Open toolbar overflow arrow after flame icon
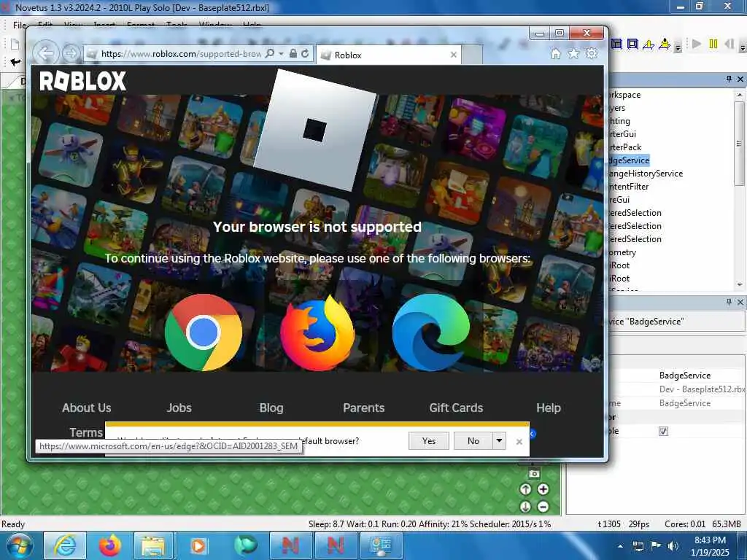This screenshot has height=560, width=747. tap(678, 47)
